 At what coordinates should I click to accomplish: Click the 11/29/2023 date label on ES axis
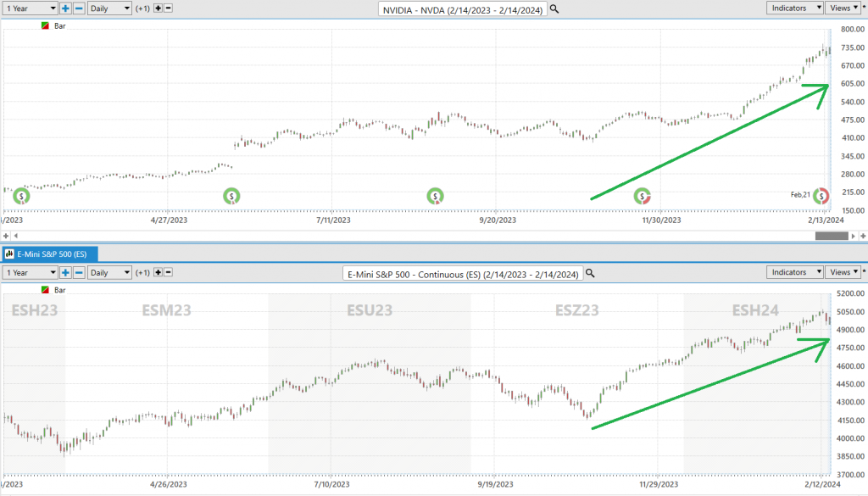659,484
